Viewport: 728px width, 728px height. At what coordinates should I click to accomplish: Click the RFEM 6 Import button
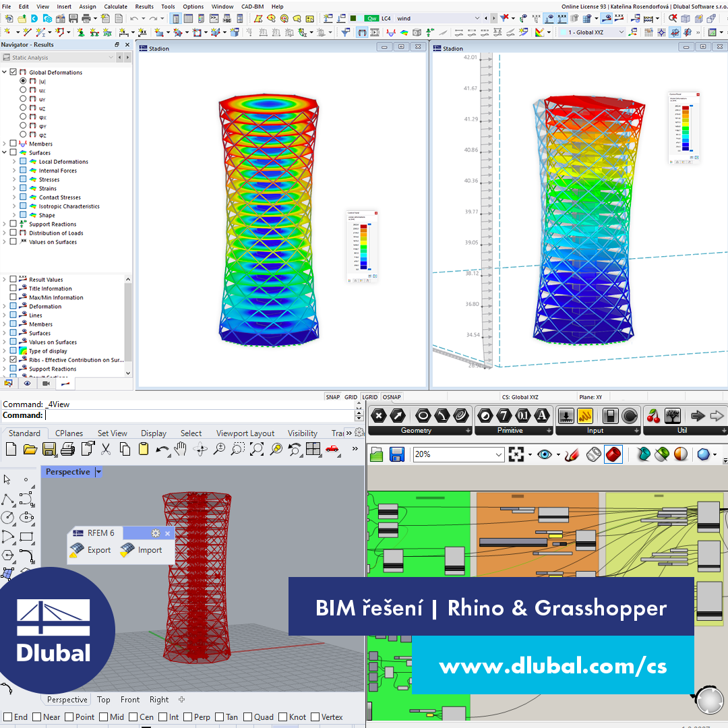coord(141,550)
